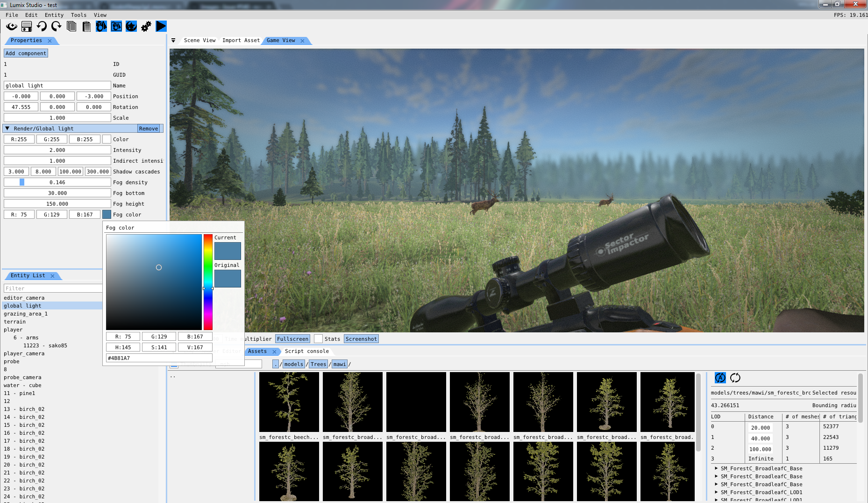Collapse the Render/Global light component
Viewport: 868px width, 503px height.
[x=7, y=129]
